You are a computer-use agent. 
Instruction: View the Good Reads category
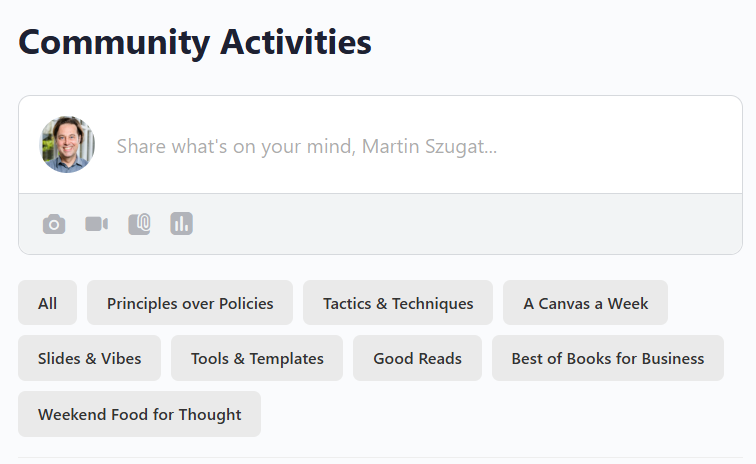pos(417,358)
